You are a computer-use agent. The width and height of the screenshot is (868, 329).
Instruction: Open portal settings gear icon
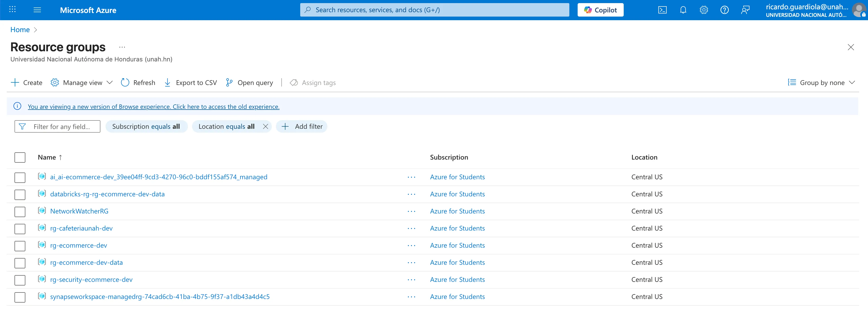(x=704, y=10)
